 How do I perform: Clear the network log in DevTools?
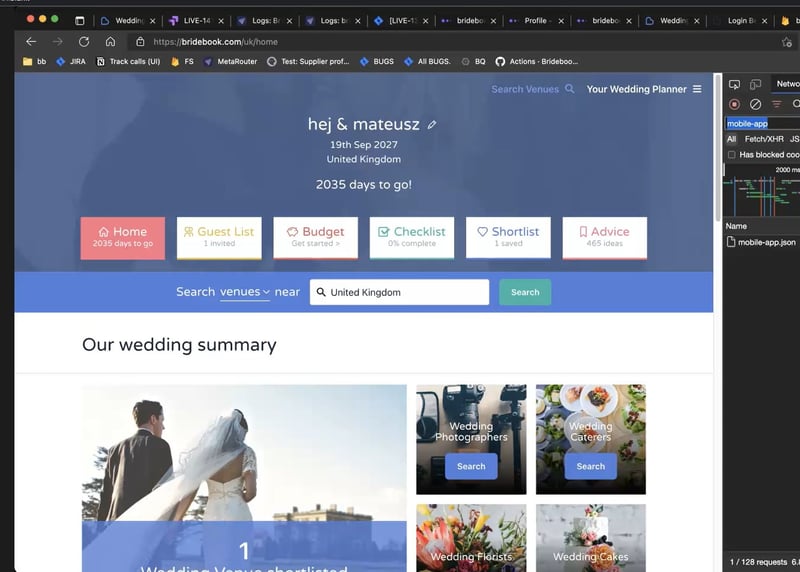point(756,104)
